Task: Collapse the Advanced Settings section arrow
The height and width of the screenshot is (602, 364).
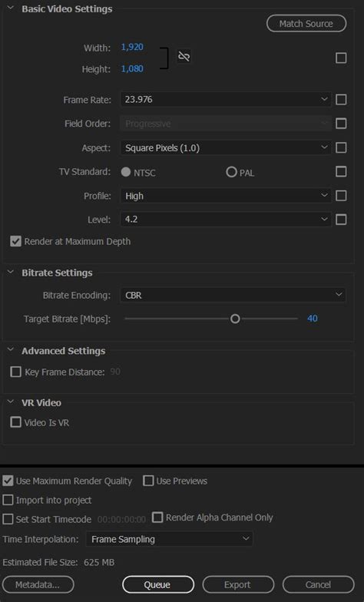Action: (11, 350)
